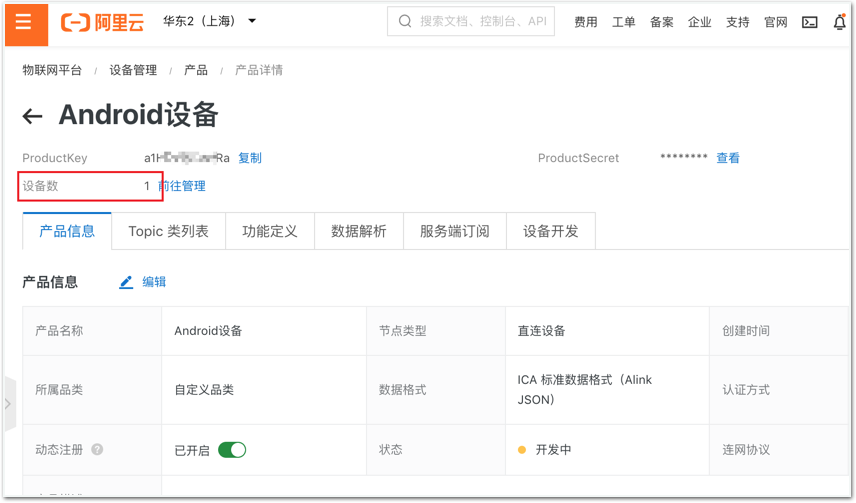
Task: Open the 费用 menu in top bar
Action: coord(586,22)
